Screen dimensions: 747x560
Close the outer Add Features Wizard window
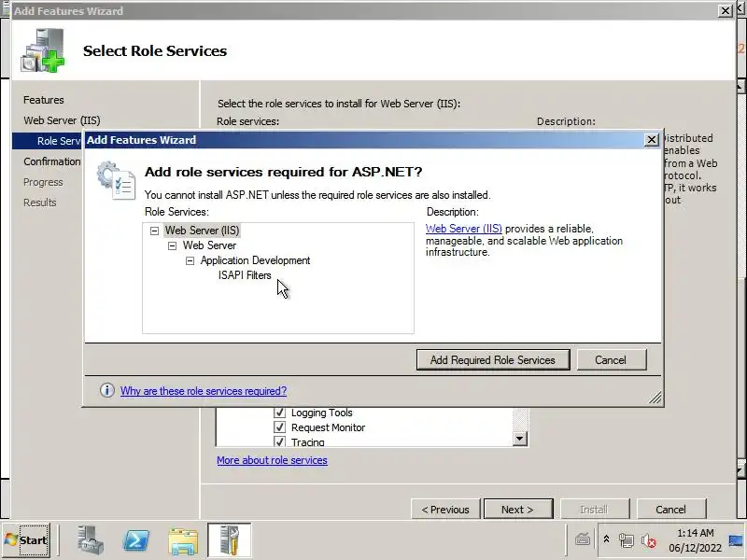pos(725,10)
